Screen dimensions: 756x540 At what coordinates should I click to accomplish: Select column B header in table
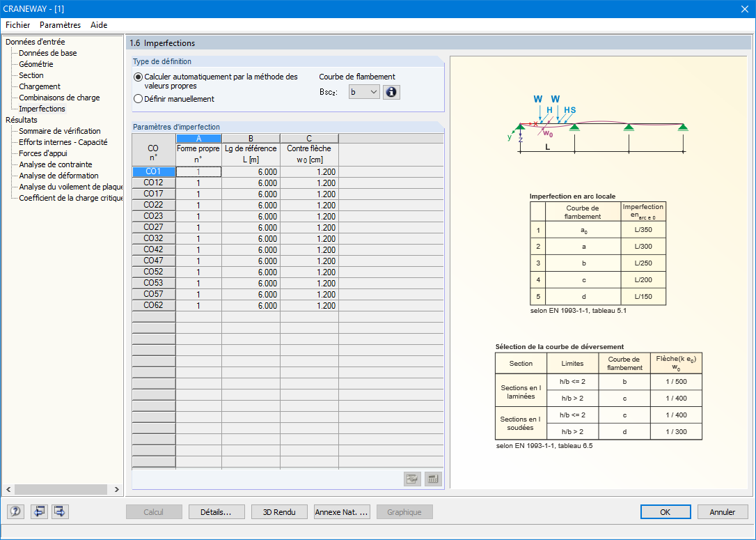tap(251, 139)
